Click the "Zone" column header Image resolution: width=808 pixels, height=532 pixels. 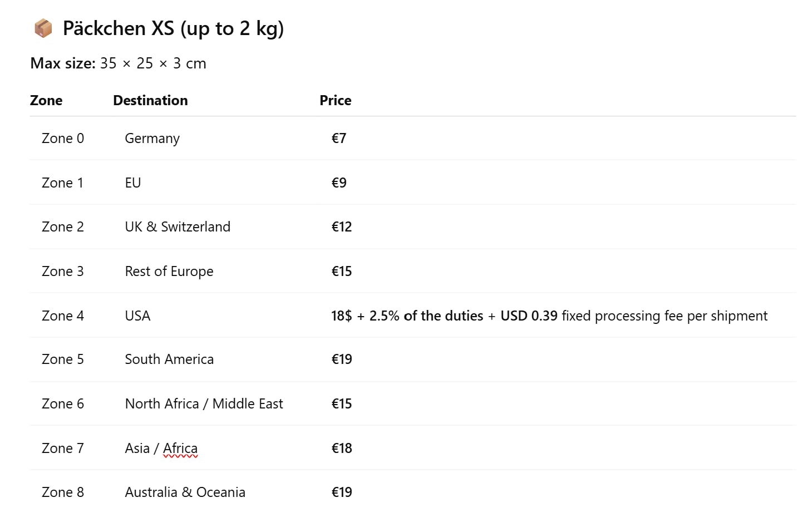pos(46,100)
